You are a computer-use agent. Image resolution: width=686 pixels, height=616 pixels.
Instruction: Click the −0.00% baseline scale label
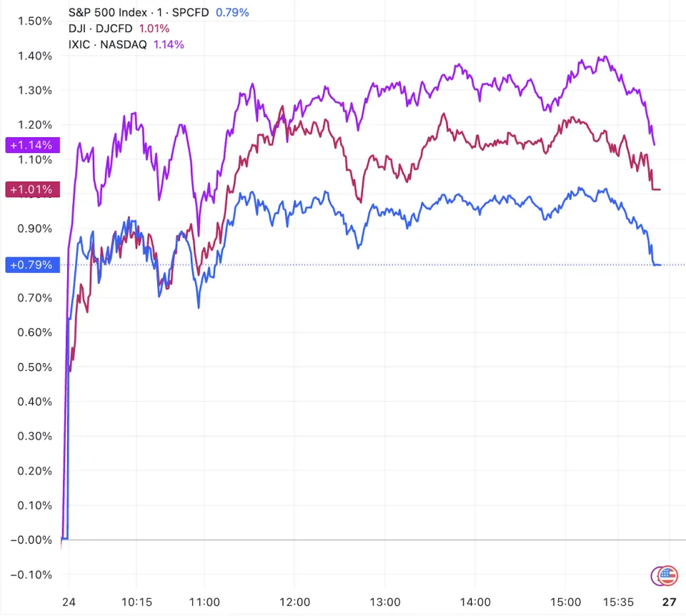31,540
